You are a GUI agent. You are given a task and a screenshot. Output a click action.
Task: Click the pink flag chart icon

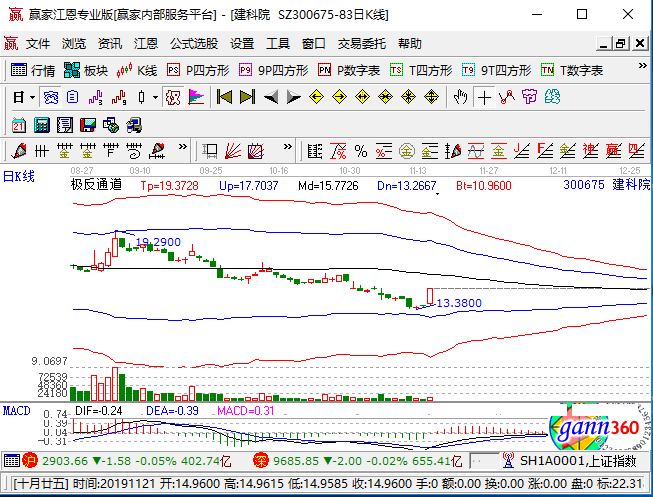click(196, 97)
